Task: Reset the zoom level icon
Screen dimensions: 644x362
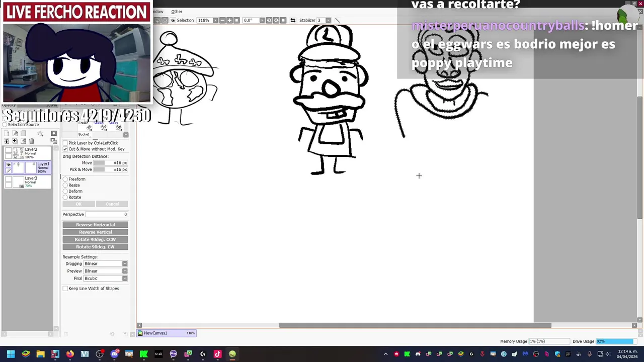Action: coord(236,20)
